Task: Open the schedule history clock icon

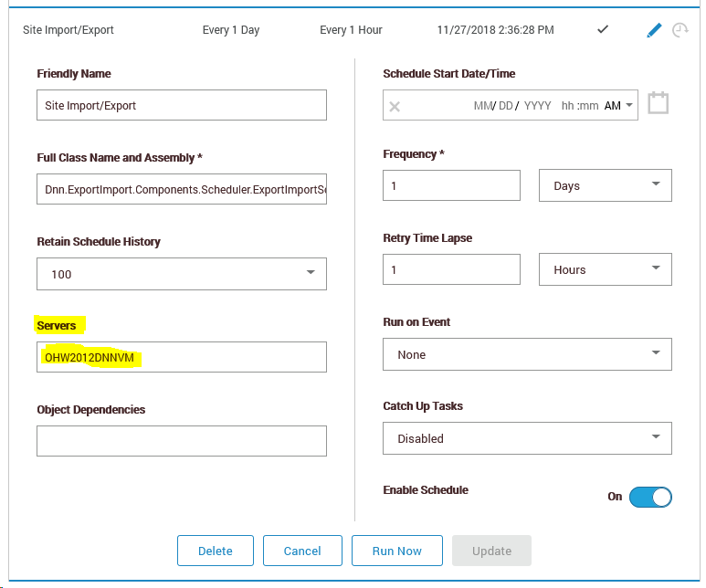Action: pyautogui.click(x=680, y=30)
